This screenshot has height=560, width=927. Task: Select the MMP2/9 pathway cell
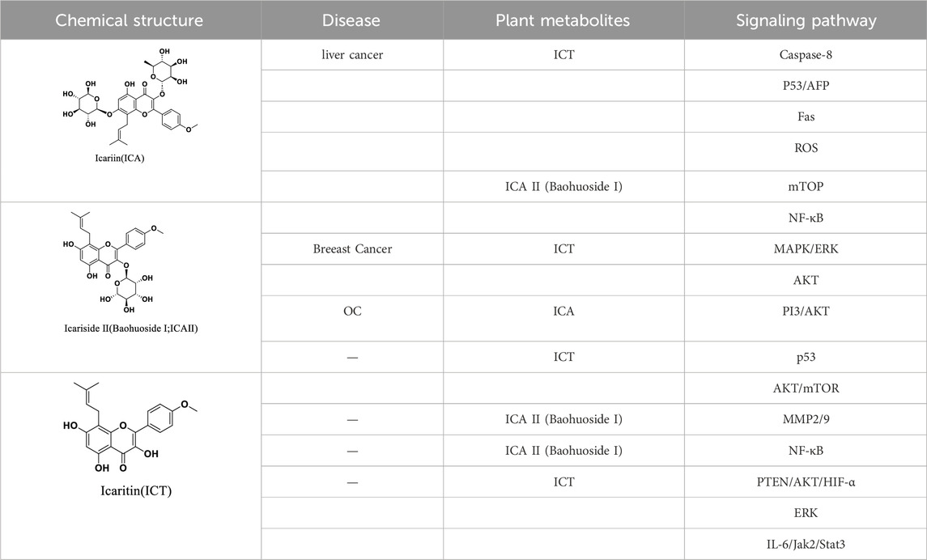(806, 419)
